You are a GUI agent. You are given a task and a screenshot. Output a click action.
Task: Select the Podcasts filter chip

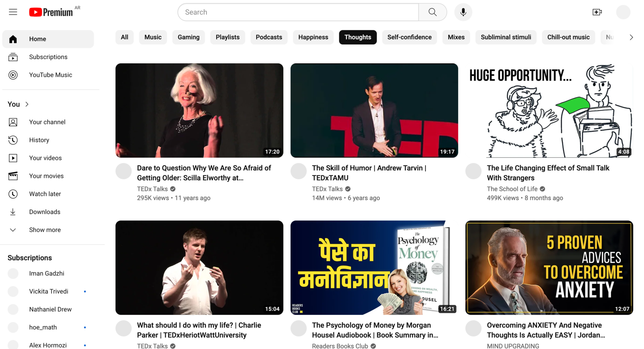click(x=269, y=37)
